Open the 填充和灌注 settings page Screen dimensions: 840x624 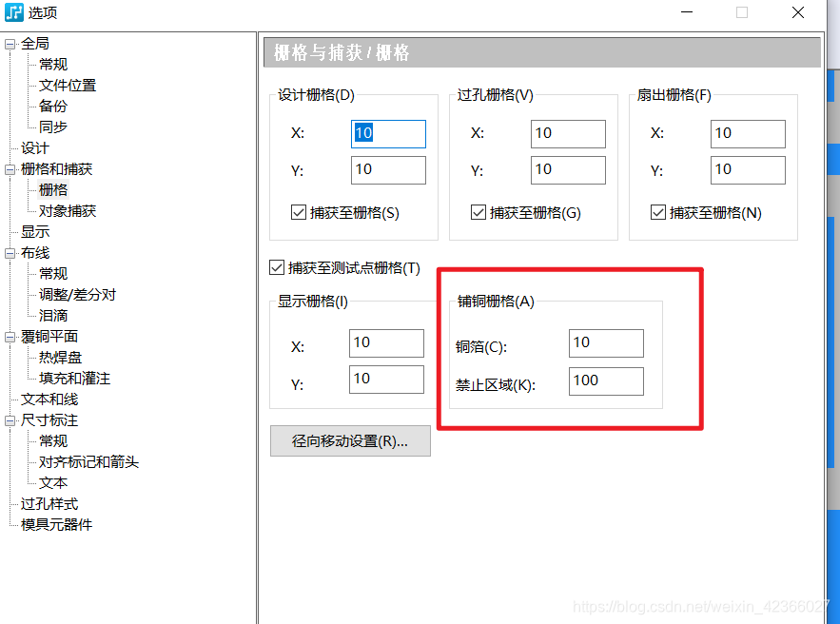tap(74, 379)
